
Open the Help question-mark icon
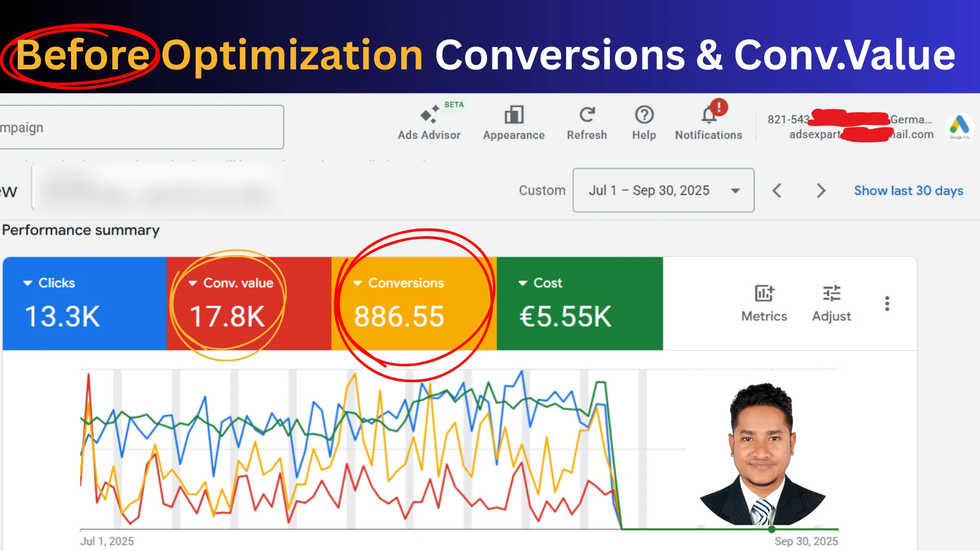point(644,115)
